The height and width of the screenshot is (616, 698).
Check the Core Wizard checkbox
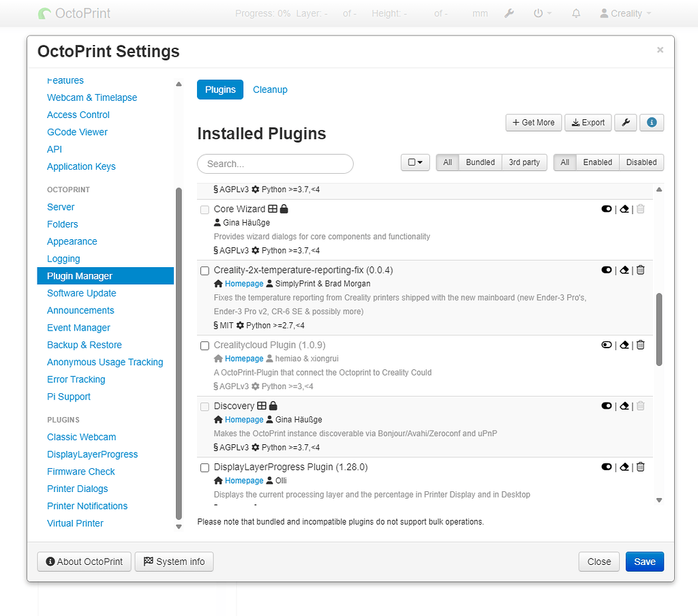204,209
